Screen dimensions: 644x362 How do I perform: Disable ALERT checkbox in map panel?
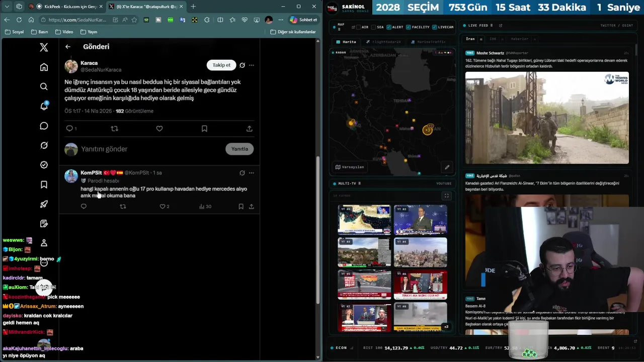point(389,27)
